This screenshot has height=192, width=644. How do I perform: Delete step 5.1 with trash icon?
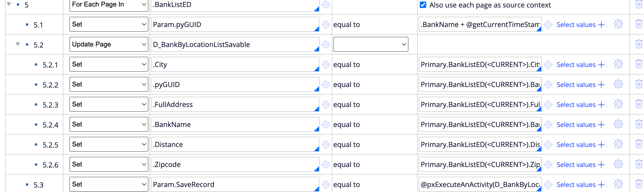pos(639,24)
